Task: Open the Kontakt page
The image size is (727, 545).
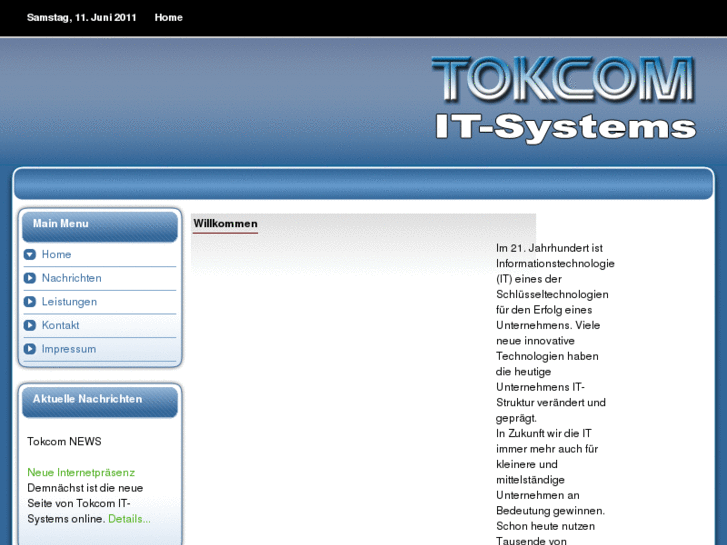Action: (x=60, y=326)
